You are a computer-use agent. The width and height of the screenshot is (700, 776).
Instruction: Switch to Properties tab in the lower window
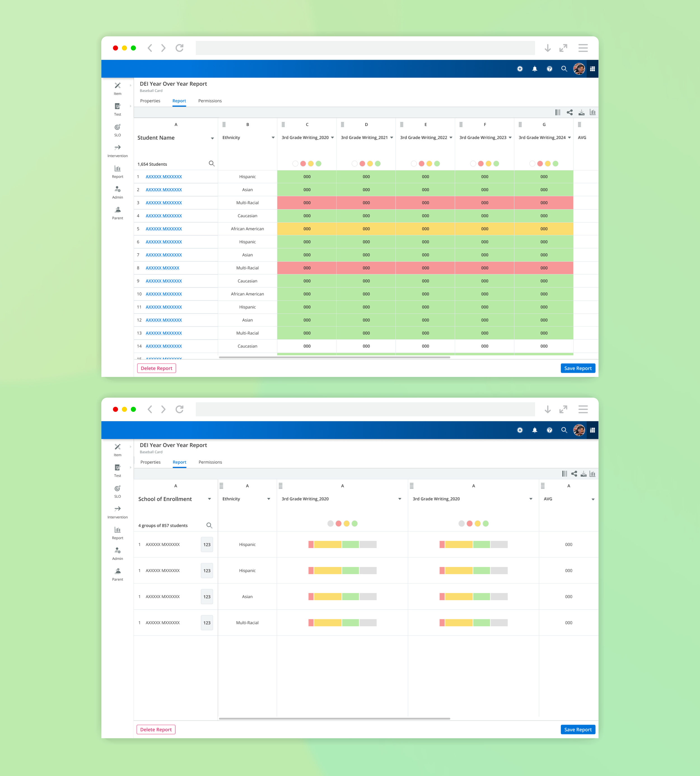click(x=150, y=462)
